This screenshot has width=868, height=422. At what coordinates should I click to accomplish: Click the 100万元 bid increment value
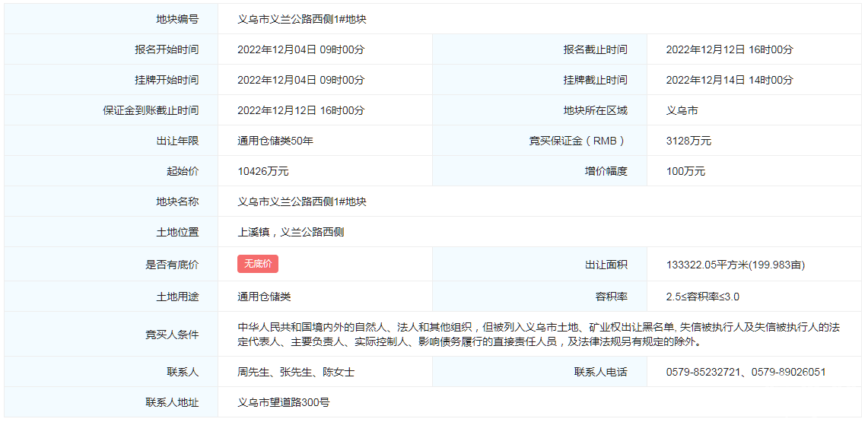pos(685,171)
